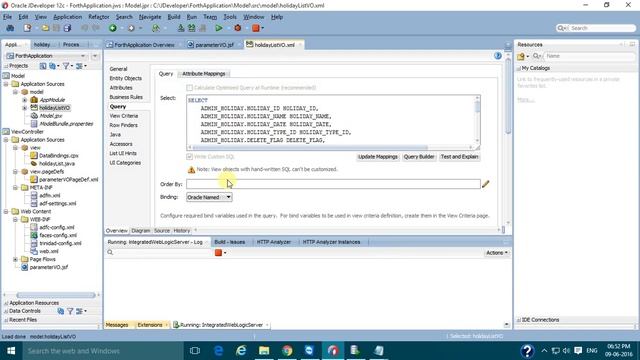Click the Query Builder button
Image resolution: width=640 pixels, height=360 pixels.
(419, 157)
